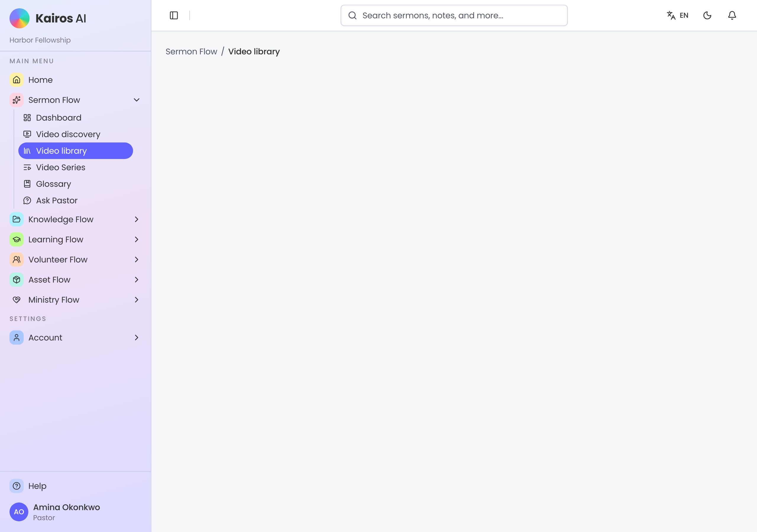Open the EN language selector

[x=677, y=15]
